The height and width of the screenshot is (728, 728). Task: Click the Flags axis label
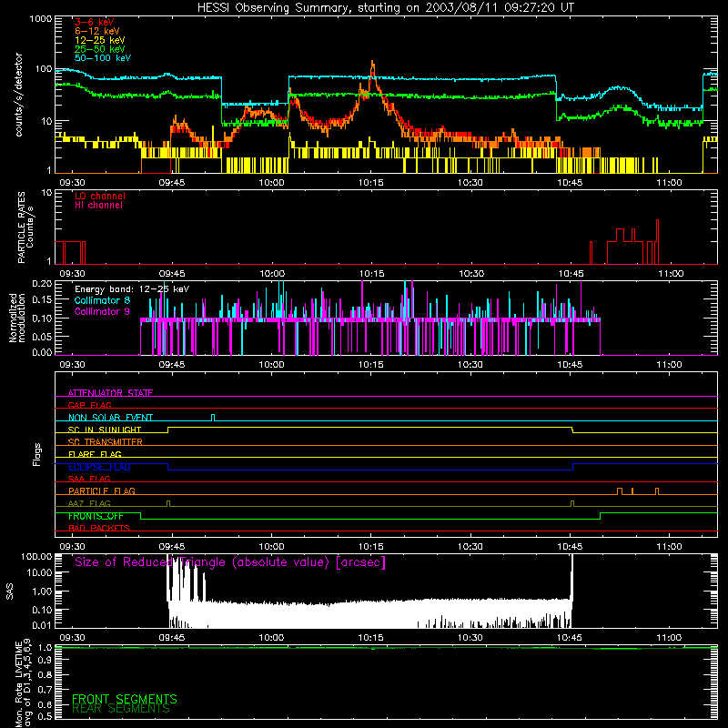(x=37, y=454)
